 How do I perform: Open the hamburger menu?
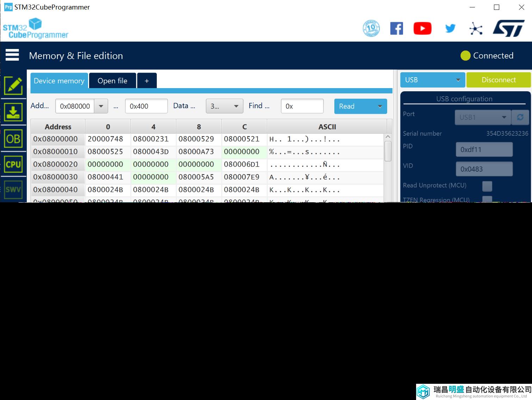click(12, 55)
